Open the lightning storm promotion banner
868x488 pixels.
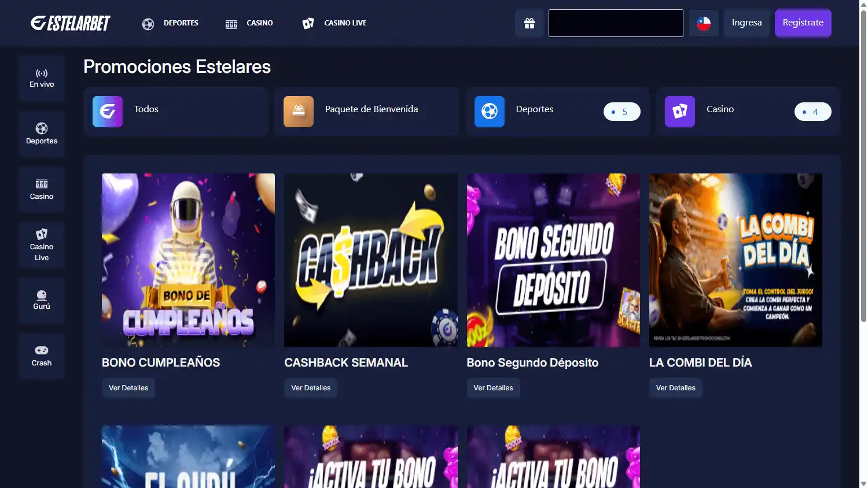coord(188,457)
